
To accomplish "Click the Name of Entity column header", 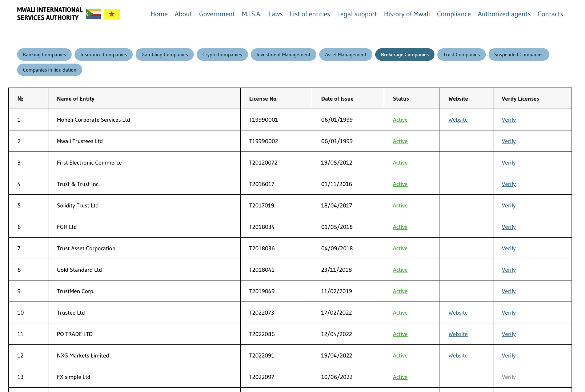I will [76, 99].
